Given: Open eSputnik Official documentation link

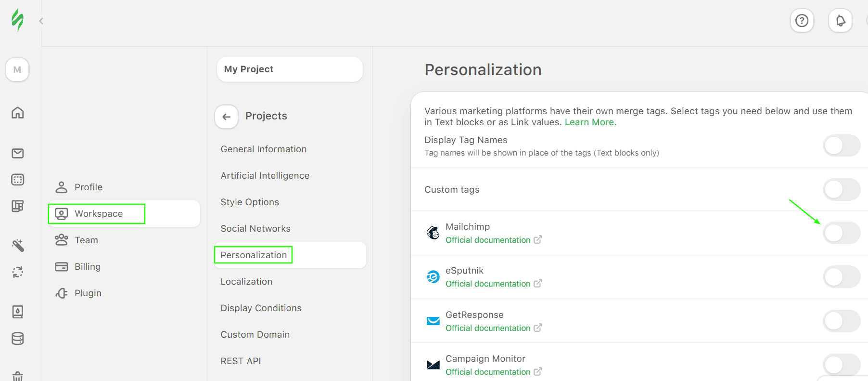Looking at the screenshot, I should click(x=494, y=284).
